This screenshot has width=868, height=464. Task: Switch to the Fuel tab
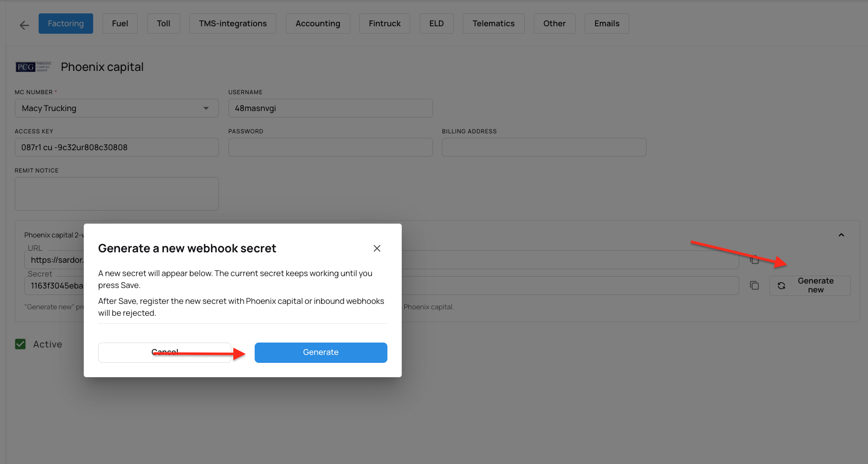120,24
